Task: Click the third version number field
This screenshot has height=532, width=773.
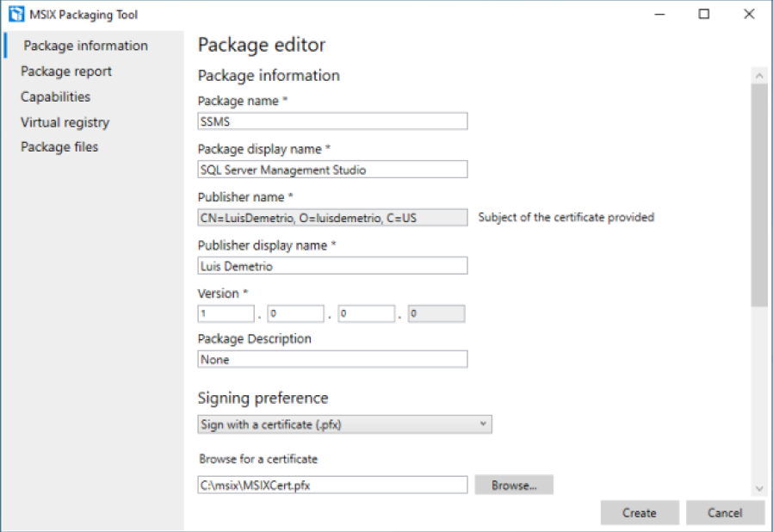Action: coord(367,313)
